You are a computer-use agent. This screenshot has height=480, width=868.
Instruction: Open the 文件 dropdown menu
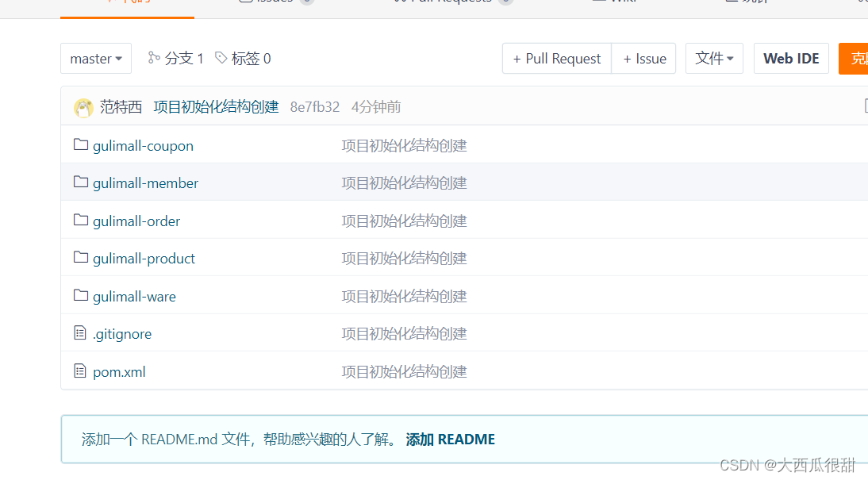(714, 58)
